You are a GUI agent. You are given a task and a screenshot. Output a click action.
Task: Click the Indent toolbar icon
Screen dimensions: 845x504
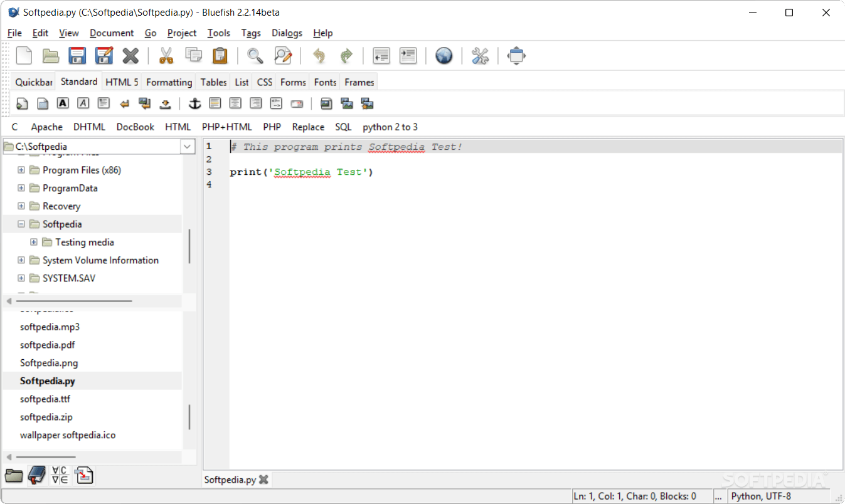[408, 56]
